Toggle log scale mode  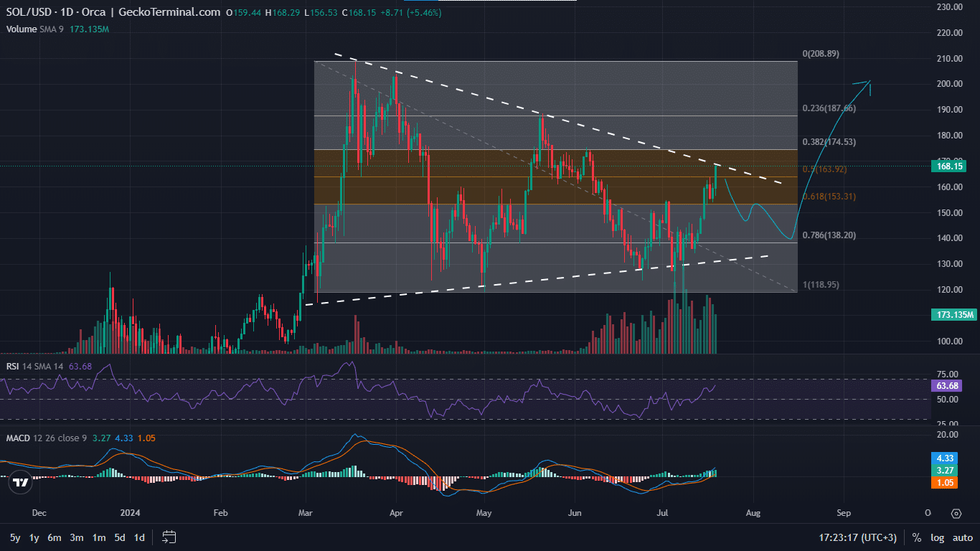pos(937,537)
